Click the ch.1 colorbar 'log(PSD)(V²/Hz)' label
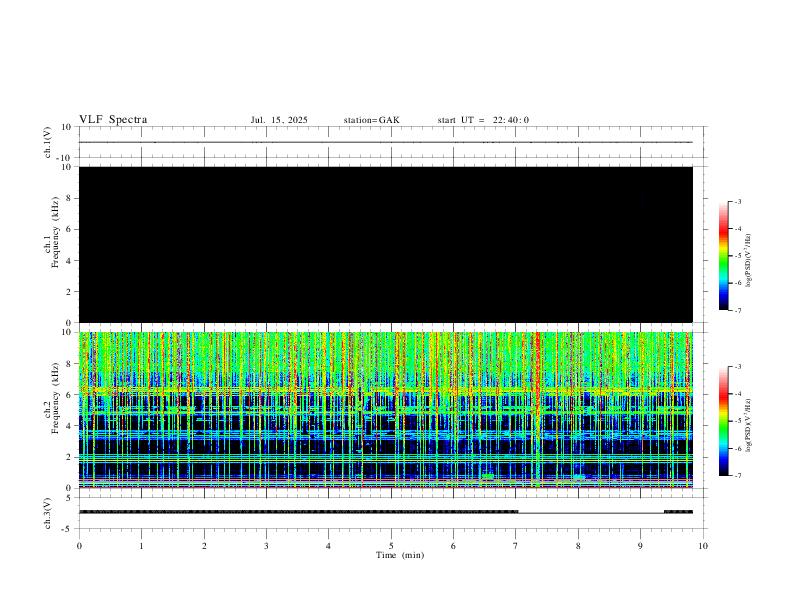Image resolution: width=792 pixels, height=612 pixels. coord(748,260)
